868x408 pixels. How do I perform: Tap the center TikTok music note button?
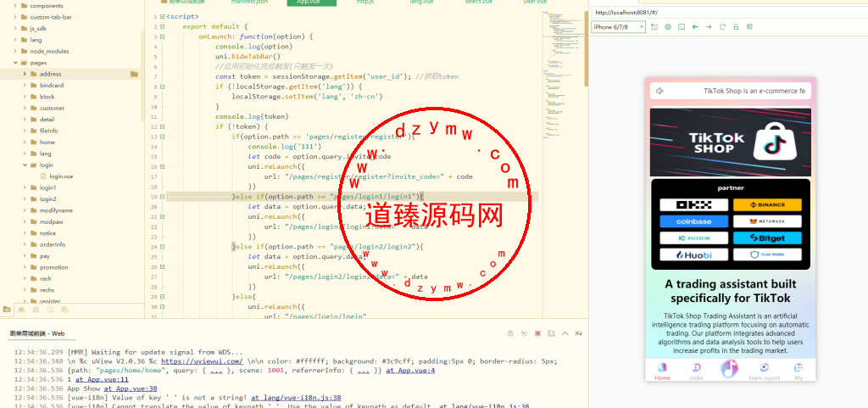tap(730, 369)
